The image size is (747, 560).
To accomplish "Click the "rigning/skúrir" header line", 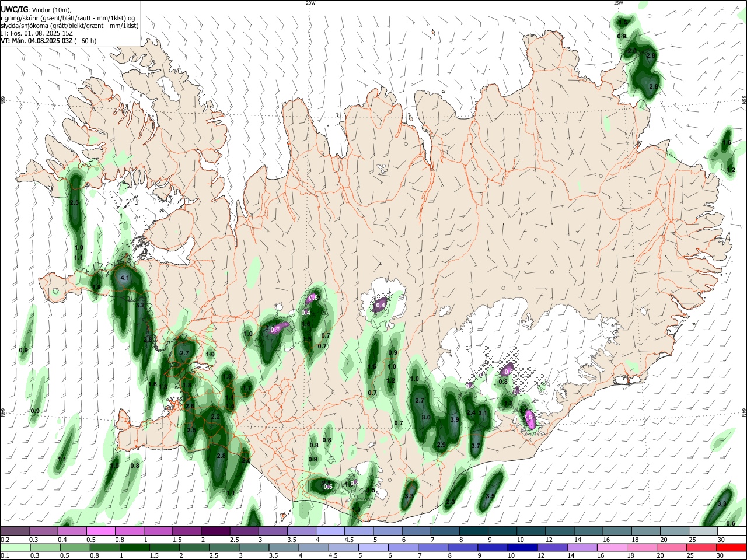I will click(x=68, y=18).
